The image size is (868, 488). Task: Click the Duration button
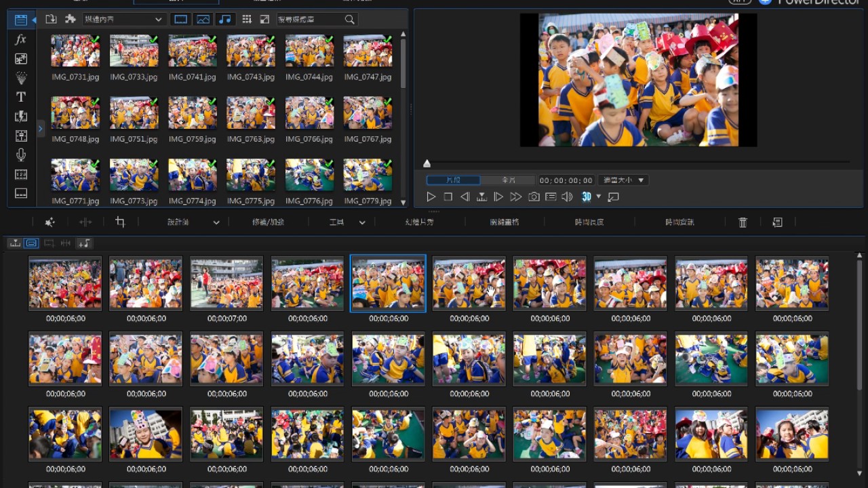click(589, 222)
